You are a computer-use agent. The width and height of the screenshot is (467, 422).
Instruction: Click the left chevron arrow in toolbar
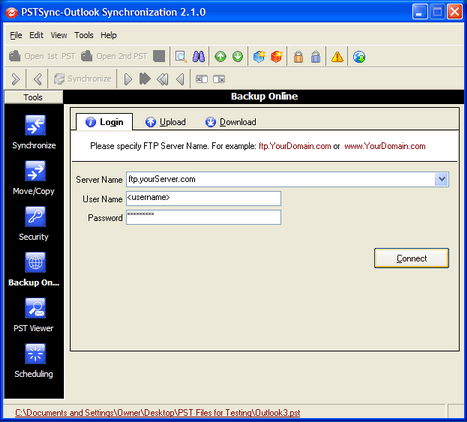click(x=38, y=79)
